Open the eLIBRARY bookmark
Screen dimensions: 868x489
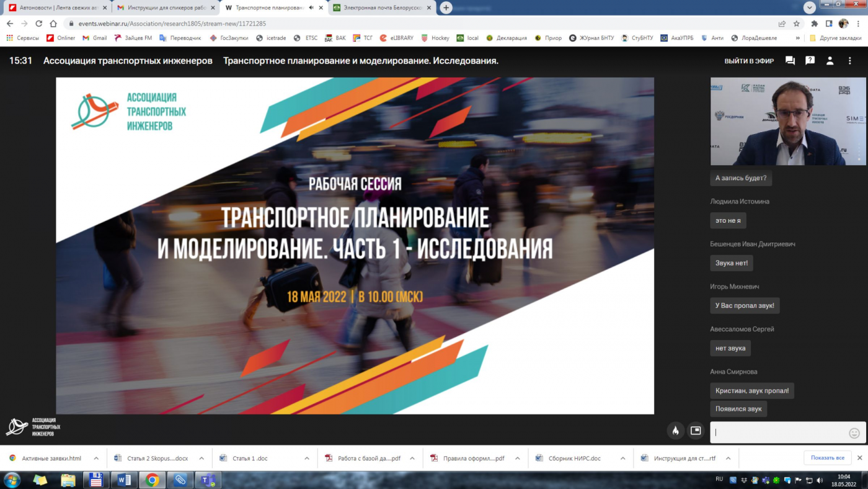click(x=396, y=38)
